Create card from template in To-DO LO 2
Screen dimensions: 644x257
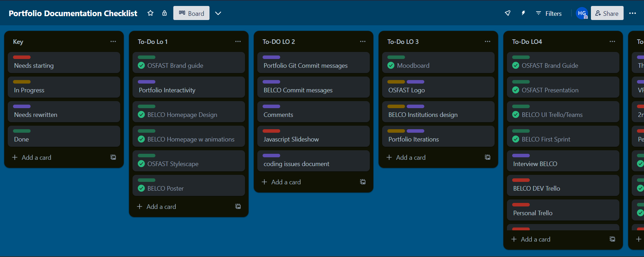pos(363,182)
